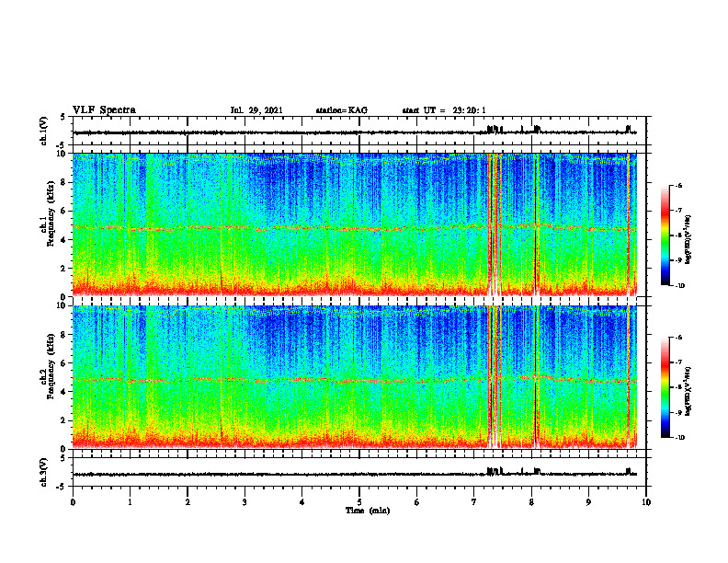Click the top colorbar PSD unit label
728x563 pixels.
[688, 240]
